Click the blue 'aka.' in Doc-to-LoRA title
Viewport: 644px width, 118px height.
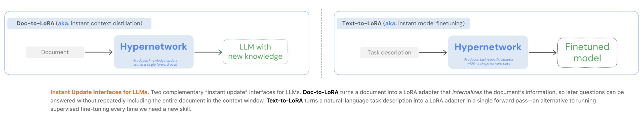[63, 23]
